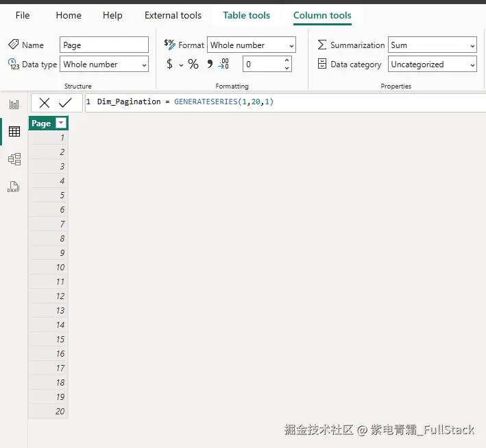Viewport: 486px width, 448px height.
Task: Select cell with value 15
Action: [49, 340]
